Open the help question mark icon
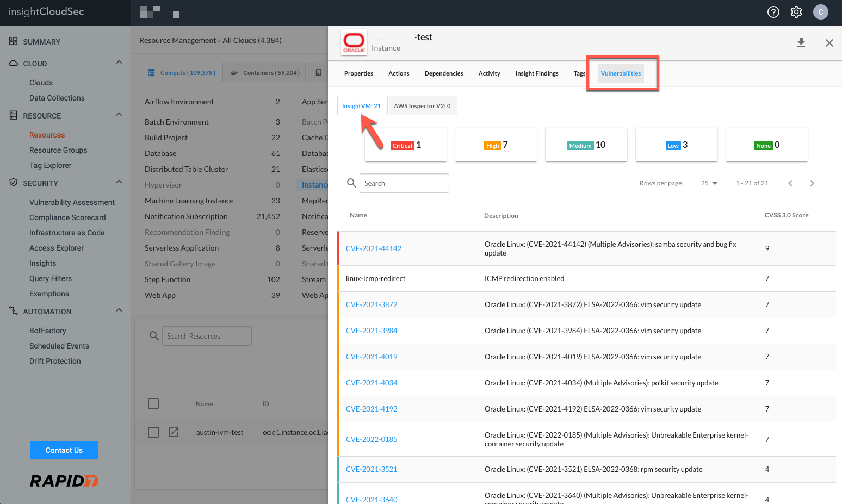This screenshot has width=842, height=504. tap(773, 12)
